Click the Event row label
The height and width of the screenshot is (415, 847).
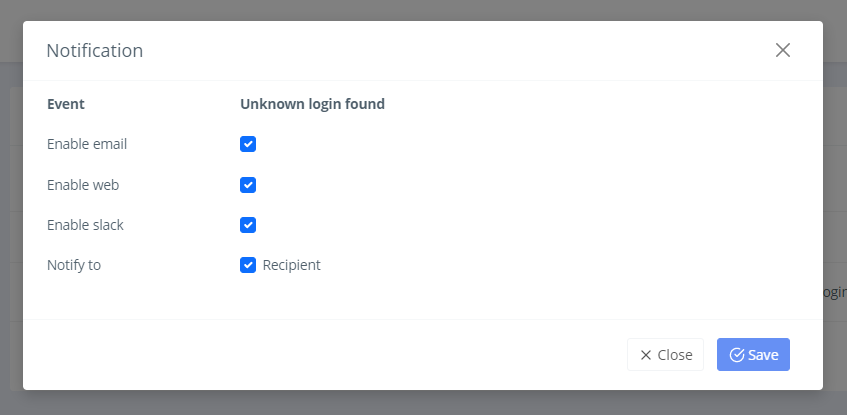[66, 103]
